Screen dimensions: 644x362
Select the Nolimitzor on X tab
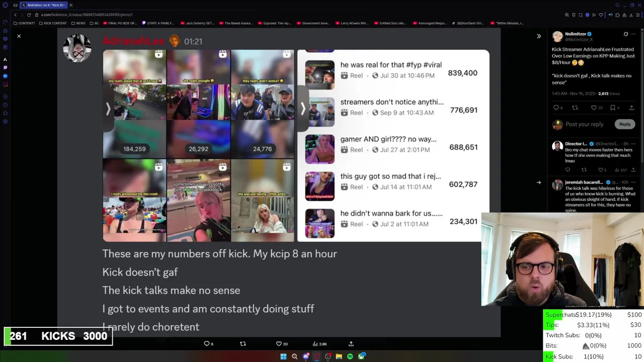(43, 5)
